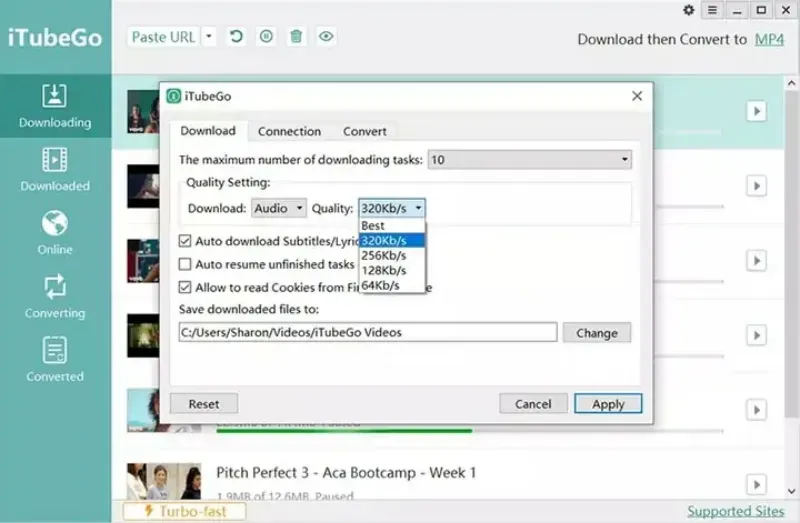Uncheck Auto download Subtitles/Lyrics checkbox
Viewport: 800px width, 523px height.
pyautogui.click(x=185, y=241)
